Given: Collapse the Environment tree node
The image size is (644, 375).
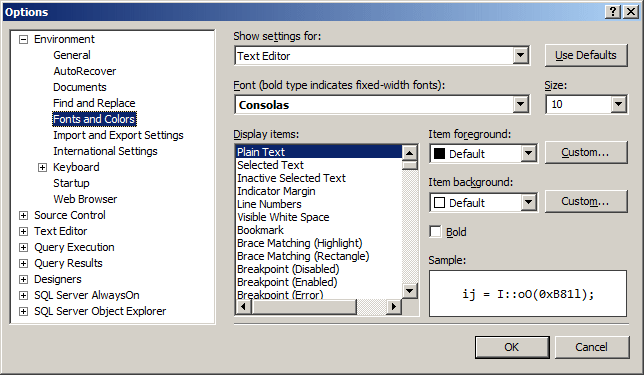Looking at the screenshot, I should click(24, 39).
